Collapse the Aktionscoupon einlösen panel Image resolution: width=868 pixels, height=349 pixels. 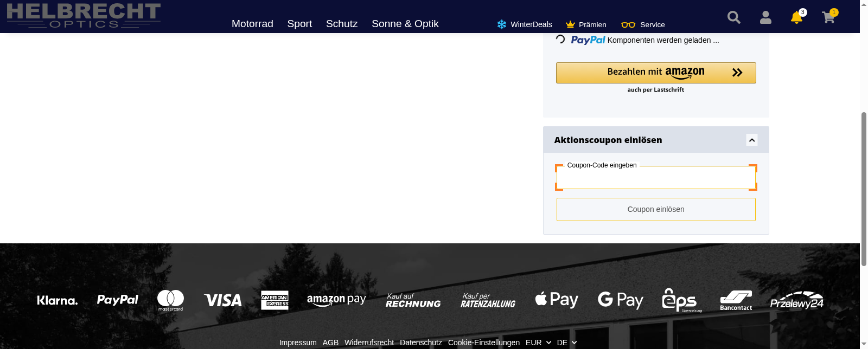click(752, 140)
